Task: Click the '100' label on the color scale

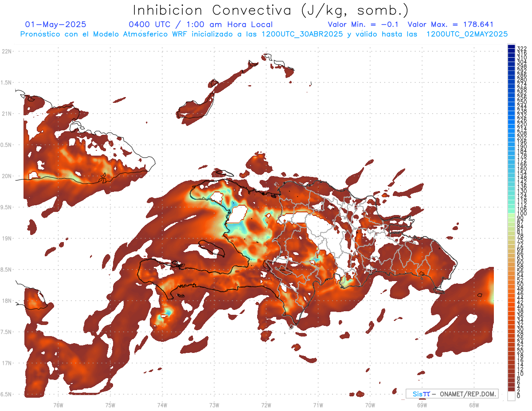Action: pyautogui.click(x=522, y=214)
